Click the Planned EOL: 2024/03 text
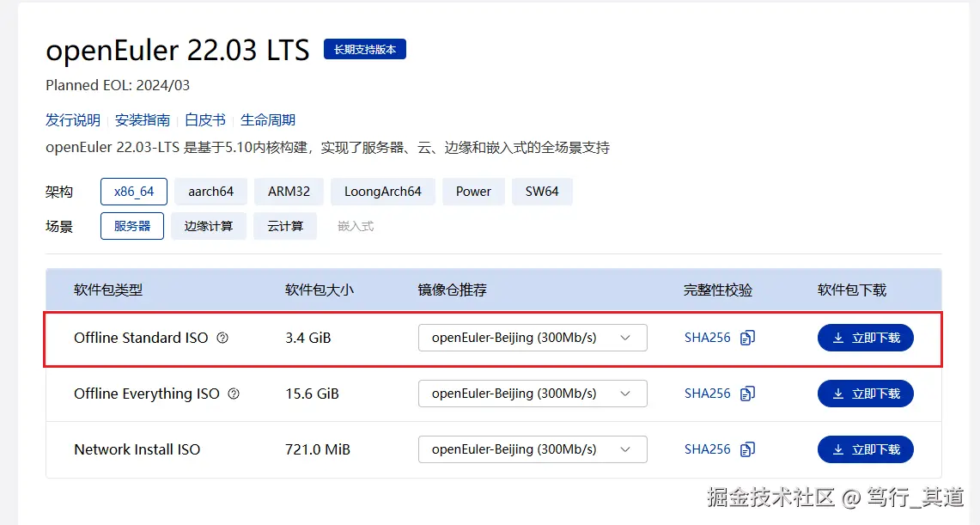The image size is (980, 525). click(x=118, y=85)
